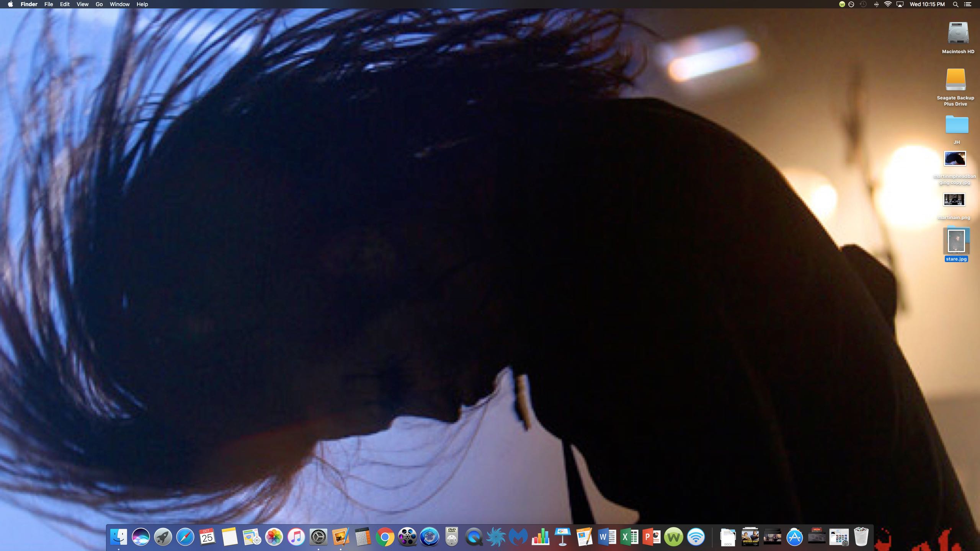This screenshot has width=980, height=551.
Task: Select martinmpheadbanging copy.jpg file
Action: (955, 167)
